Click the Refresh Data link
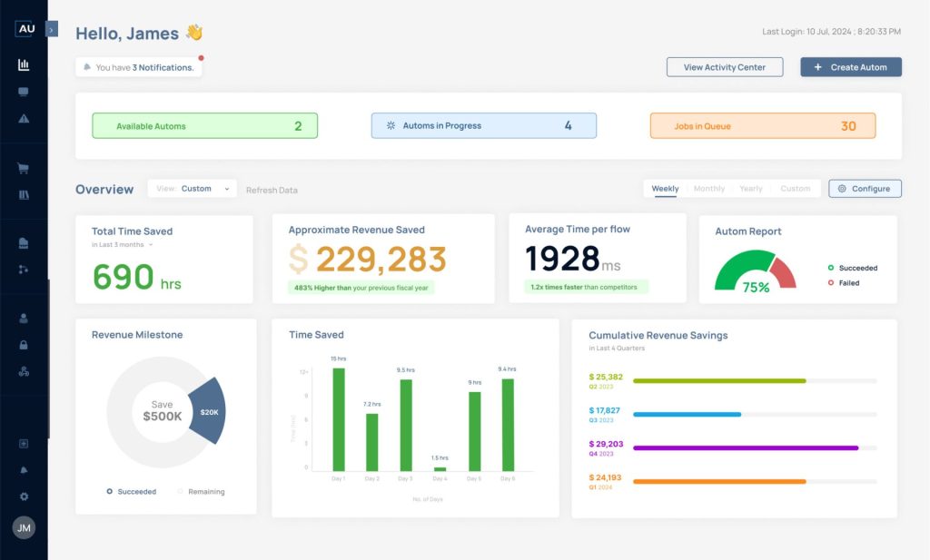Screen dimensions: 930x560 point(272,191)
